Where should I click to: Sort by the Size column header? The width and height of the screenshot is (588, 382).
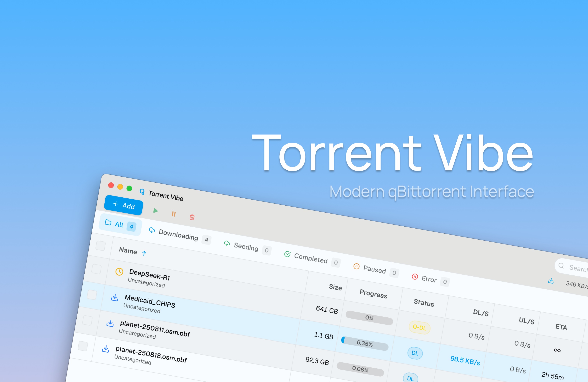(335, 287)
